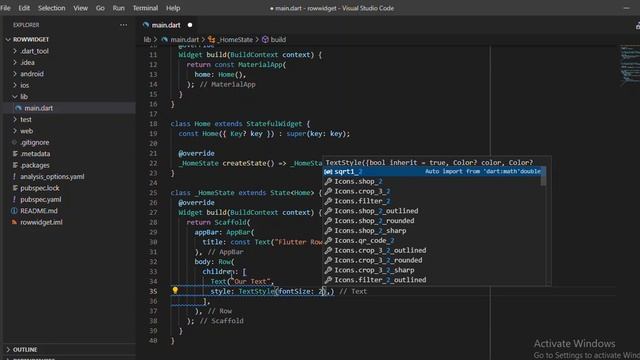
Task: Select Icons.crop_3_2 suggestion
Action: coord(433,191)
